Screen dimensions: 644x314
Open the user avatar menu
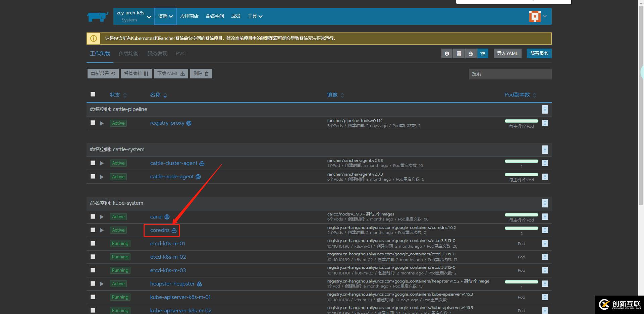tap(538, 16)
